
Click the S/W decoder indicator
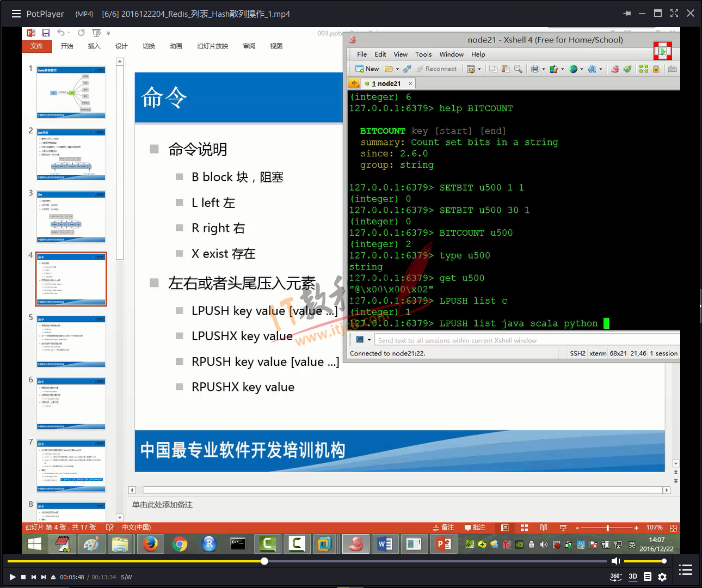[126, 577]
